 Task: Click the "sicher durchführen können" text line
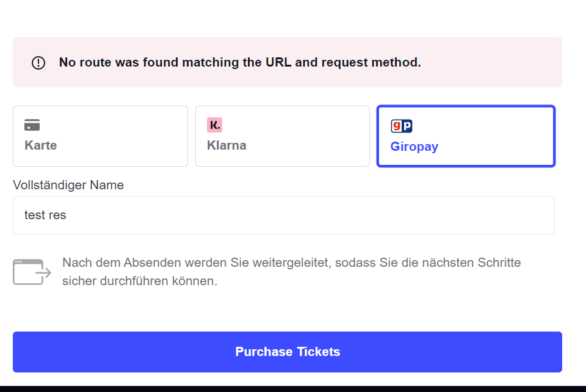coord(140,281)
